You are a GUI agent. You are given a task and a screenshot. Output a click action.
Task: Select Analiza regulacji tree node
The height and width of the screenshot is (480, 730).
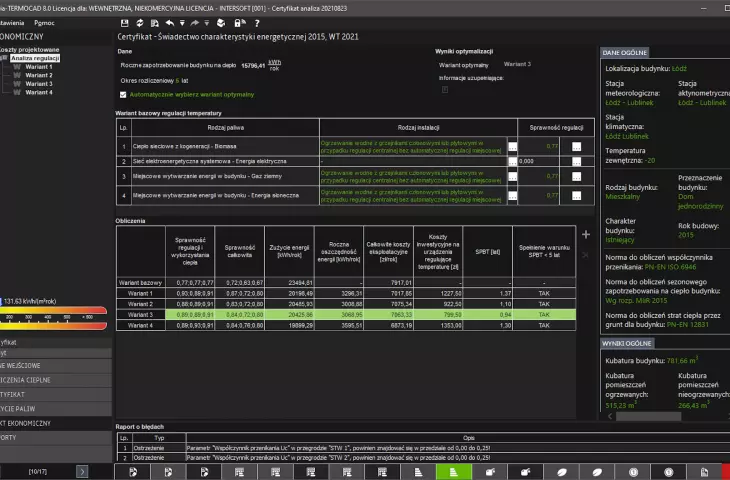click(35, 58)
